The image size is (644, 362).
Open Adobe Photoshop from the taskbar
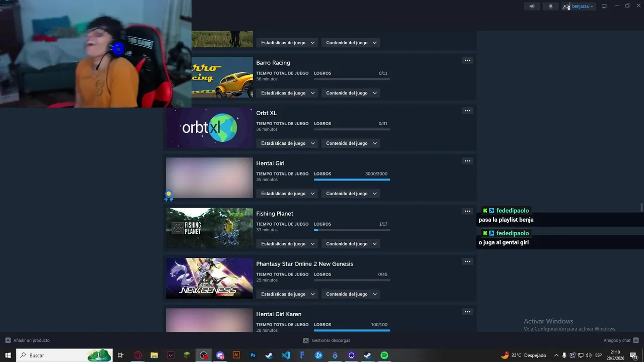point(253,355)
